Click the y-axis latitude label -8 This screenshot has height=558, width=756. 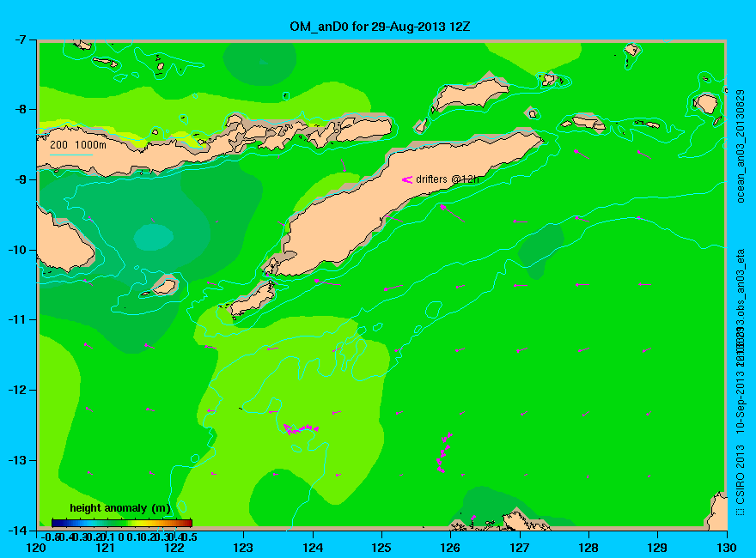(19, 109)
